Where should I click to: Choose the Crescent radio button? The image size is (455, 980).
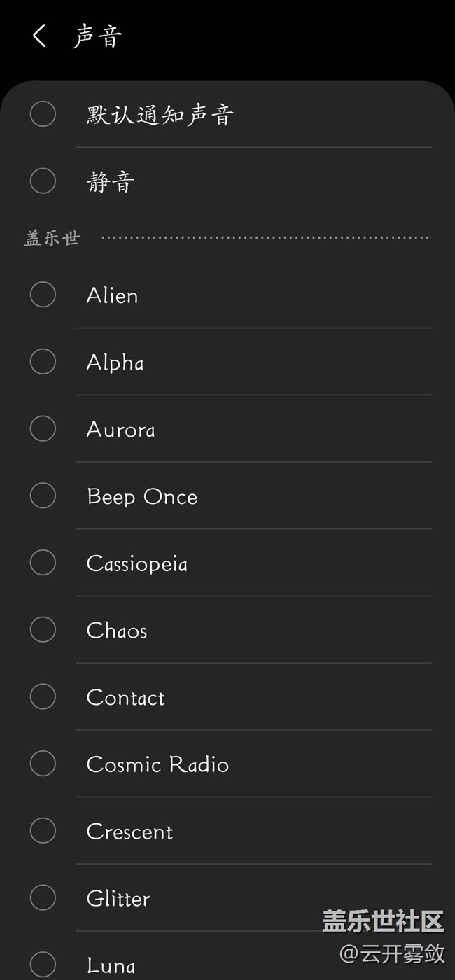tap(43, 831)
